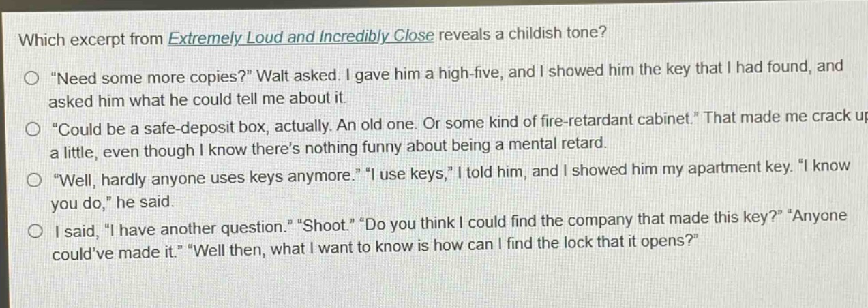This screenshot has width=868, height=308.
Task: Choose the "Could be a safe-deposit box" radio option
Action: tap(33, 127)
